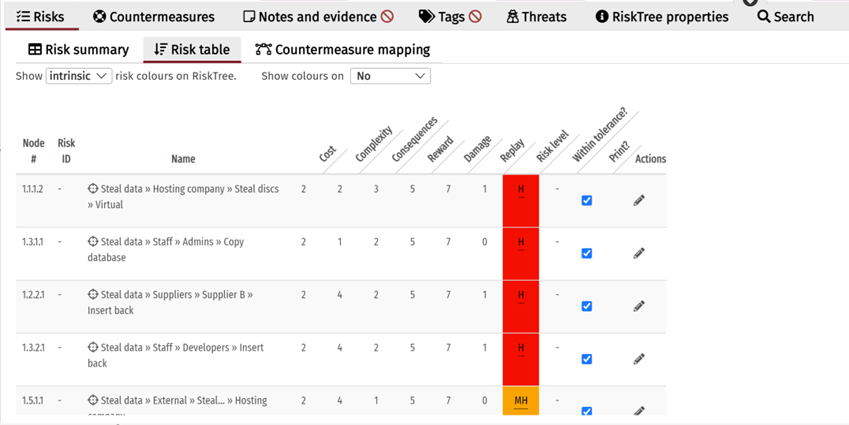Click the Risk summary table icon

35,50
